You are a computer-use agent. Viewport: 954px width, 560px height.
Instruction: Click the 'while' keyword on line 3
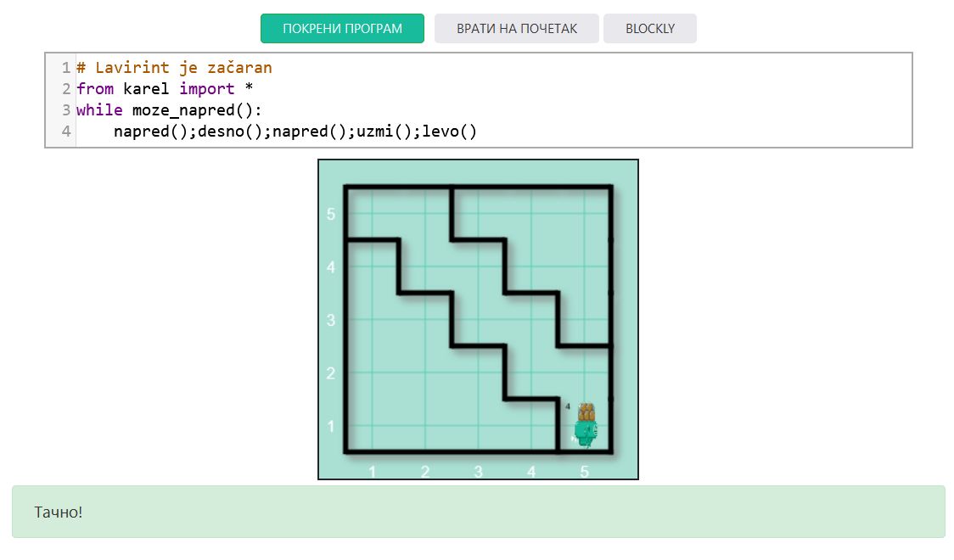(98, 110)
